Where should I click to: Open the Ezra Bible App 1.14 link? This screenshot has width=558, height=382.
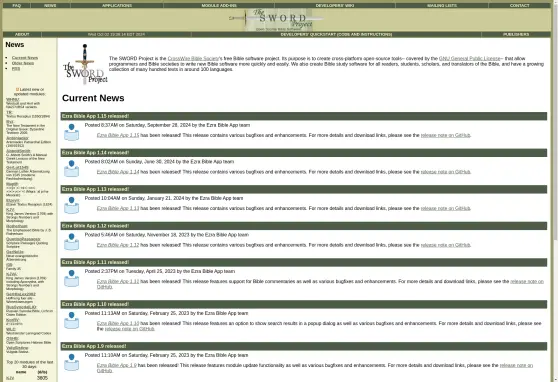tap(118, 172)
